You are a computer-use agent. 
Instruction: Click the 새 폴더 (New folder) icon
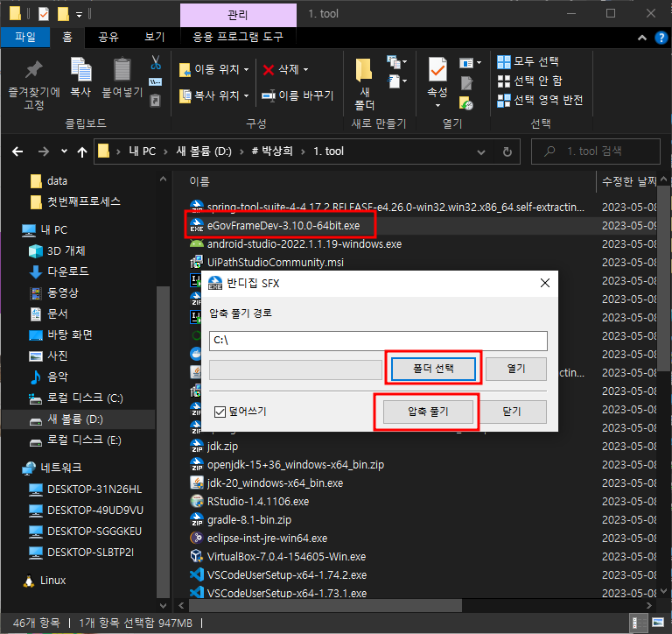click(364, 70)
